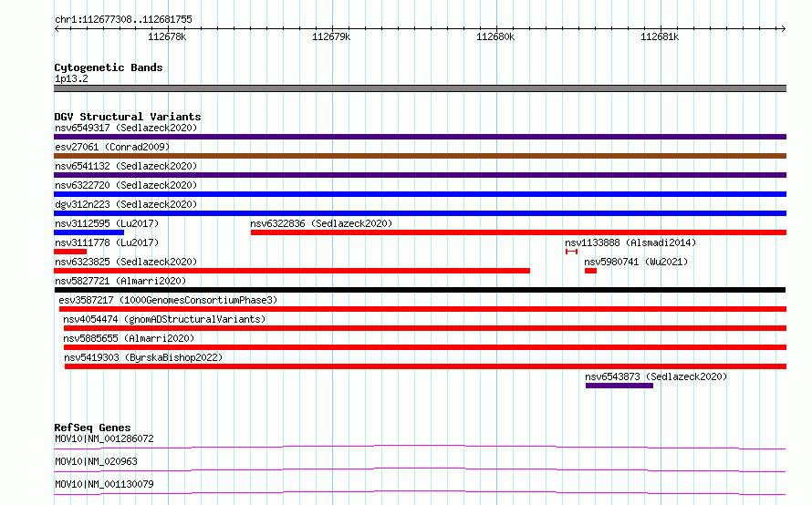This screenshot has height=505, width=812.
Task: Click the red nsv6323825 variant bar
Action: coord(292,271)
